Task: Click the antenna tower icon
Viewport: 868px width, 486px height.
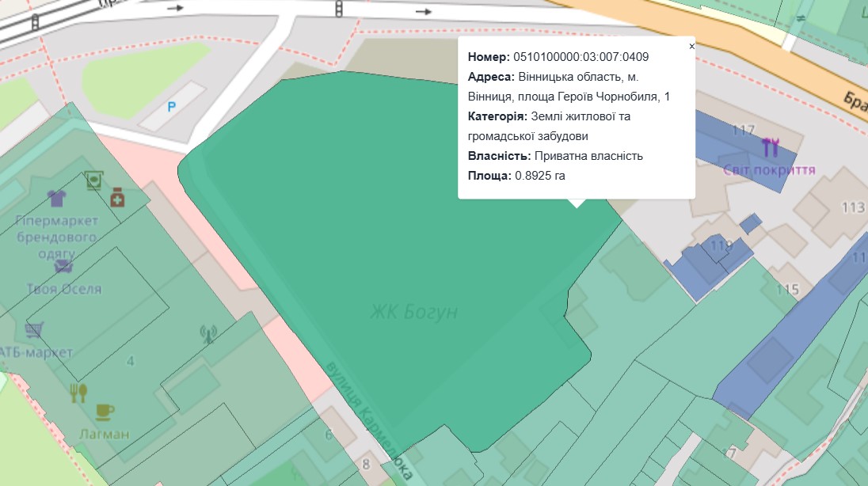Action: click(x=208, y=334)
